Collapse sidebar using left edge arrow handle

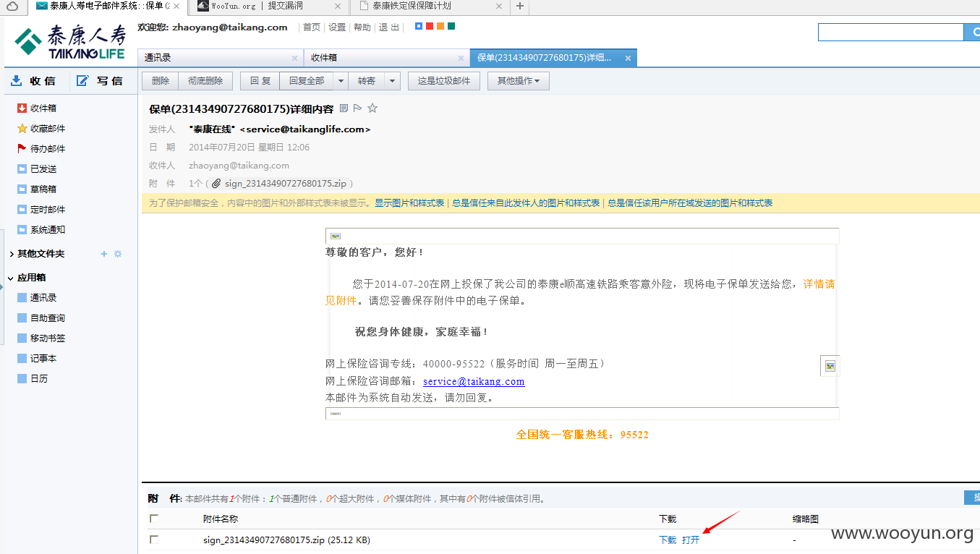(x=2, y=288)
